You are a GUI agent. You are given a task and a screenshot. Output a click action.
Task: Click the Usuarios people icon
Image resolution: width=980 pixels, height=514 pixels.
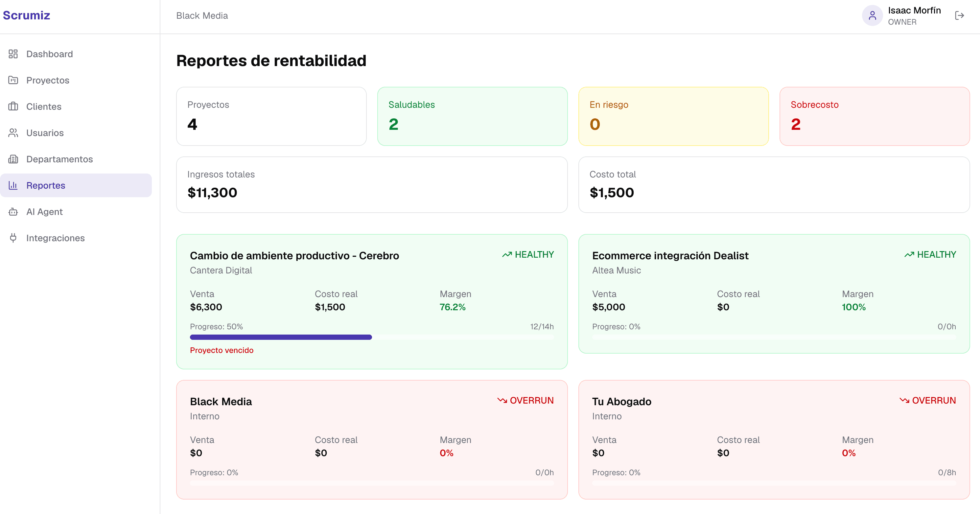(x=13, y=133)
